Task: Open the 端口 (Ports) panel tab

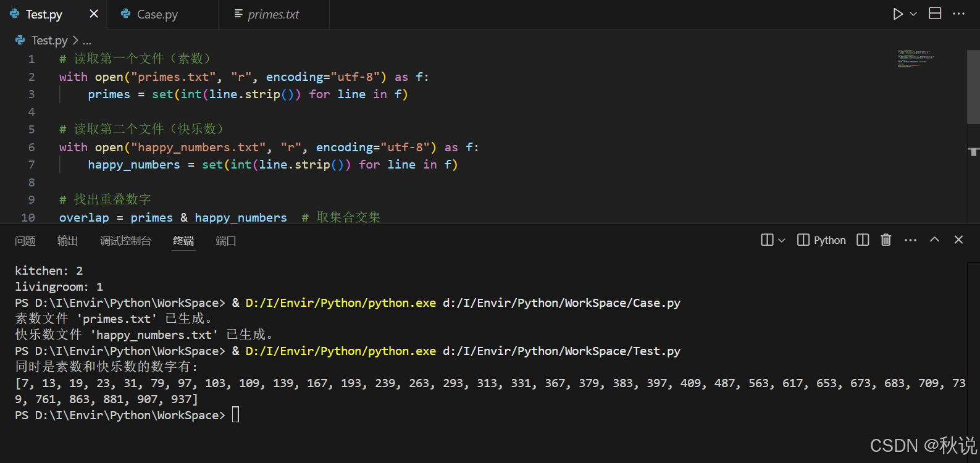Action: [x=226, y=241]
